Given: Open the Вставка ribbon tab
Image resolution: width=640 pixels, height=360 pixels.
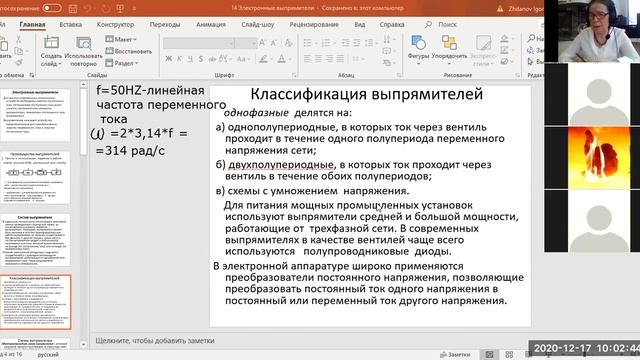Looking at the screenshot, I should [71, 24].
